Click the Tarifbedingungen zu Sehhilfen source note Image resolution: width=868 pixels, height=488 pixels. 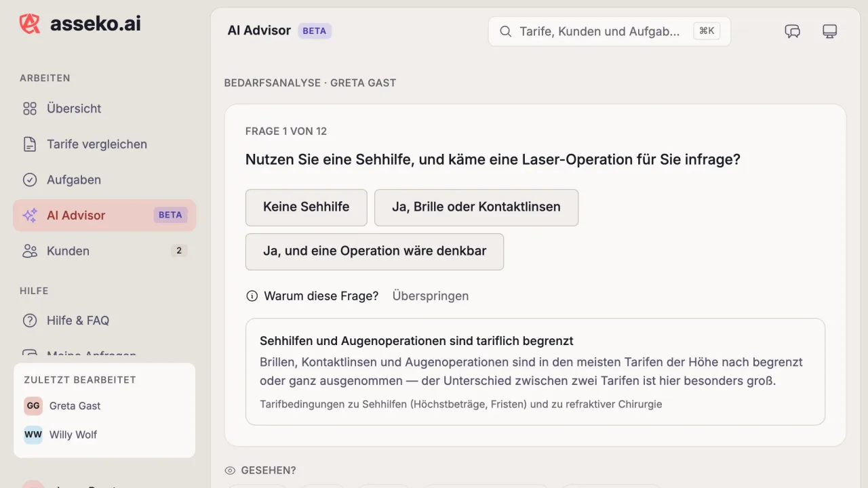(460, 404)
